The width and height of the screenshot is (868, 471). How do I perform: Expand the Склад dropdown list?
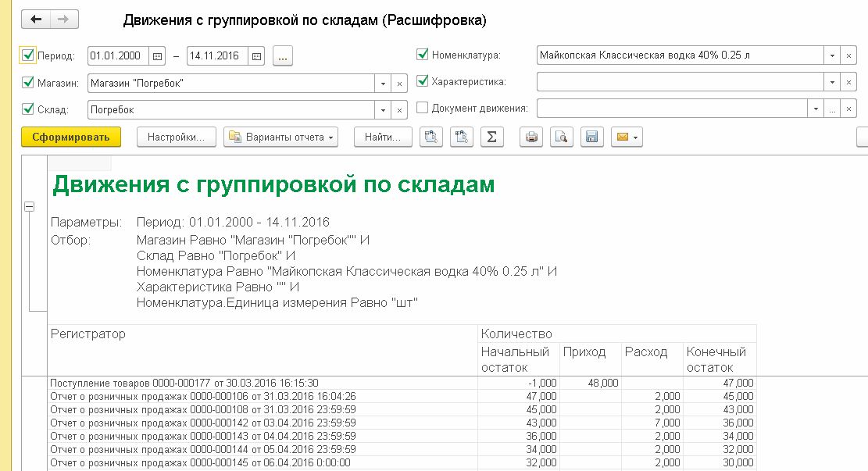383,110
